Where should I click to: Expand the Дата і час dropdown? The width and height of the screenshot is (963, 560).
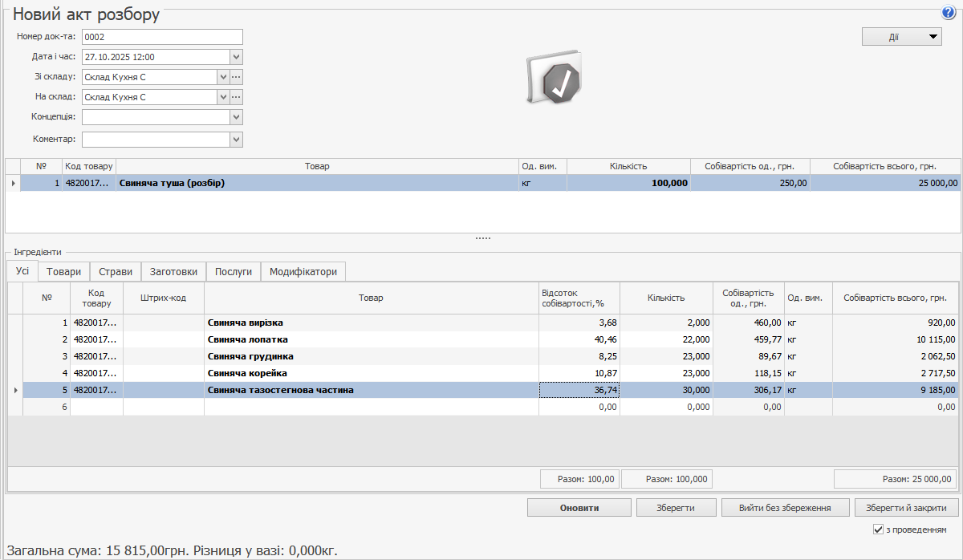pyautogui.click(x=236, y=57)
